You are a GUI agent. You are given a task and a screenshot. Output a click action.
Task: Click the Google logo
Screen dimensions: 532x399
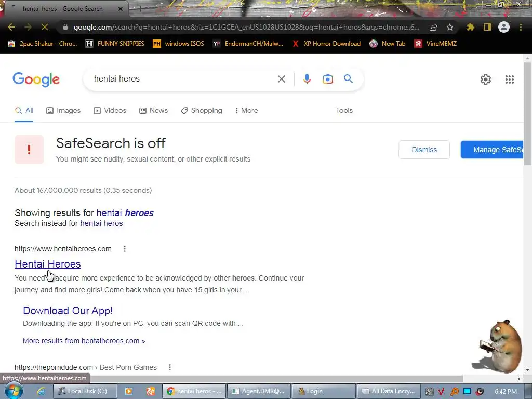(36, 79)
